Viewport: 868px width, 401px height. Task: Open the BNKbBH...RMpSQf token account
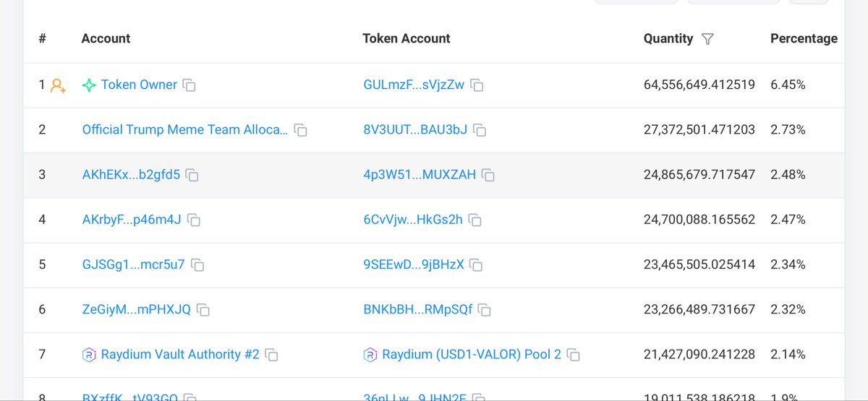417,309
